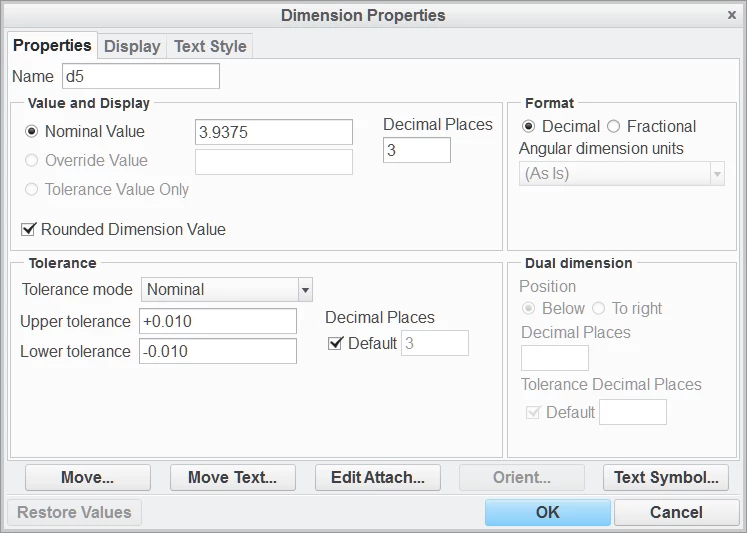Click the Edit Attach... button
747x533 pixels.
pos(378,477)
